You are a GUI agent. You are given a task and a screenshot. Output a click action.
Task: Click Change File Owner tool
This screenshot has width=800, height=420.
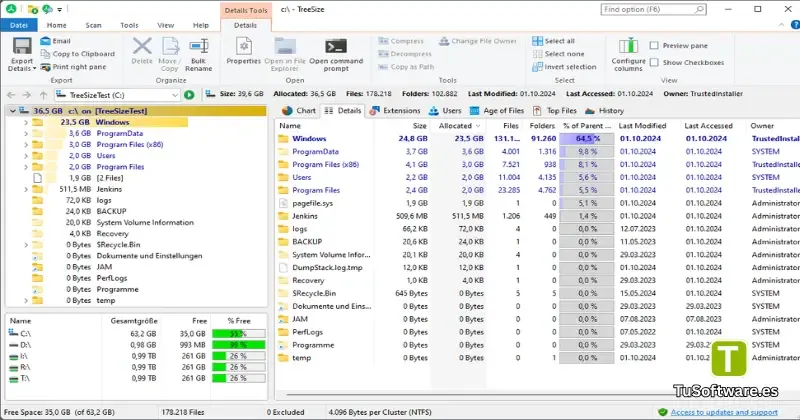[478, 41]
